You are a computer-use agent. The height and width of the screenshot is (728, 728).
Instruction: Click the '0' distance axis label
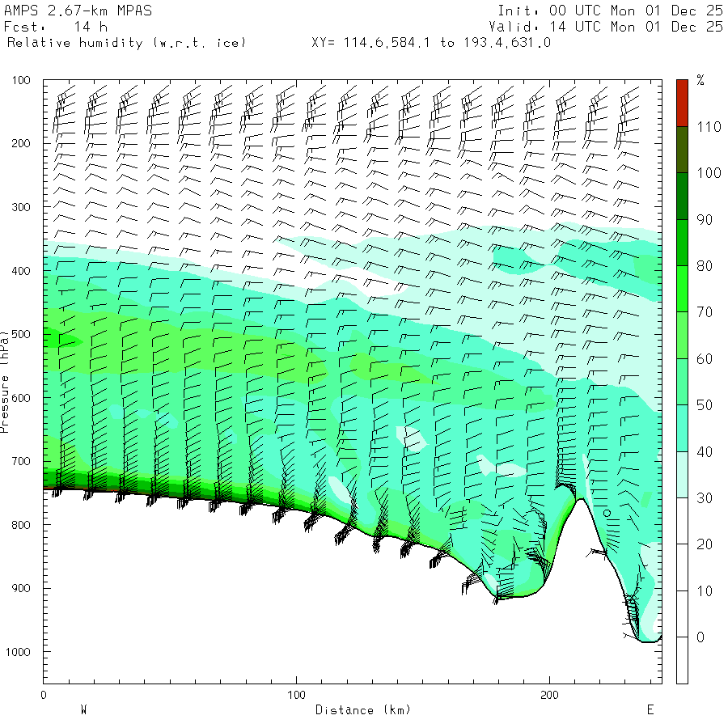tap(44, 695)
